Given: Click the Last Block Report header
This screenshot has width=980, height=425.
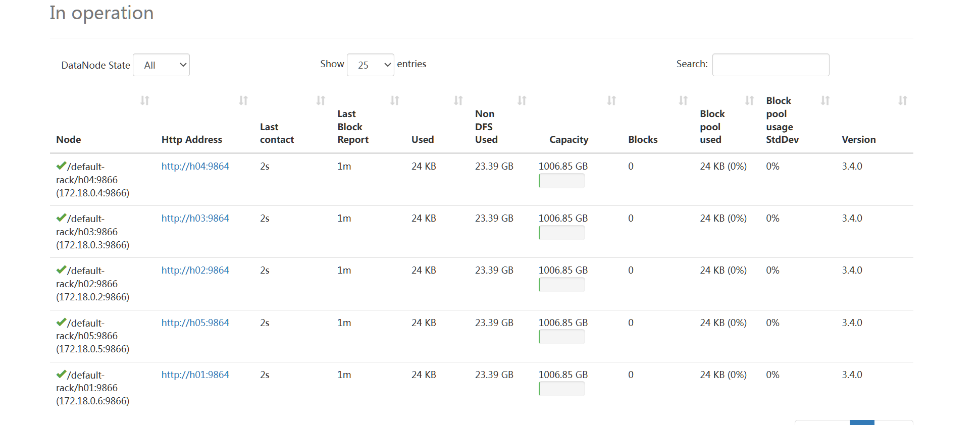Looking at the screenshot, I should (x=353, y=127).
